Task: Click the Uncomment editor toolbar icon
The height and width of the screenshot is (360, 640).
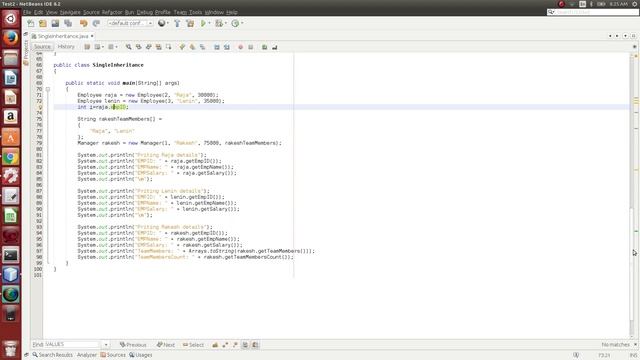Action: 275,47
